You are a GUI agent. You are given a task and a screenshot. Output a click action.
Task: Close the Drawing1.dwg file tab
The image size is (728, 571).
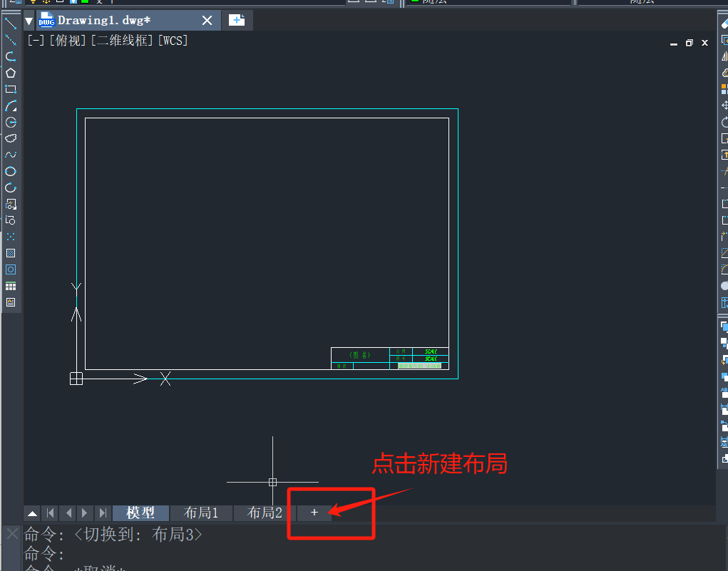(207, 21)
